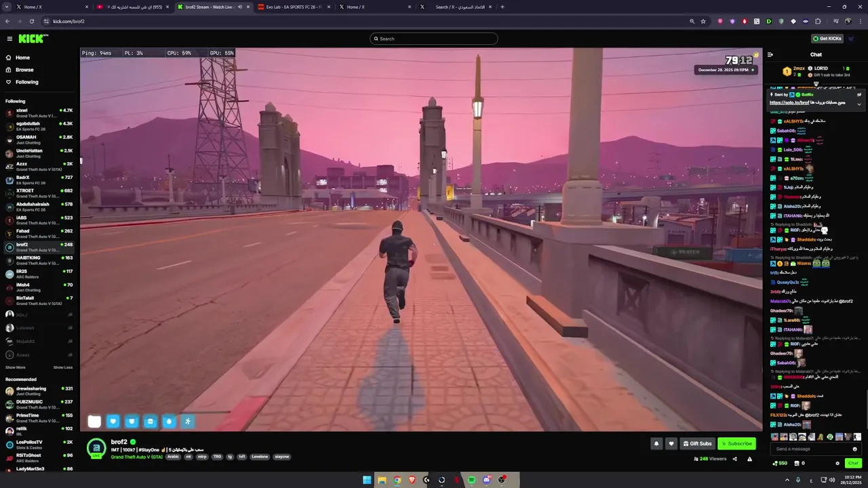Image resolution: width=868 pixels, height=488 pixels.
Task: Open Spotify from the taskbar
Action: [x=471, y=480]
